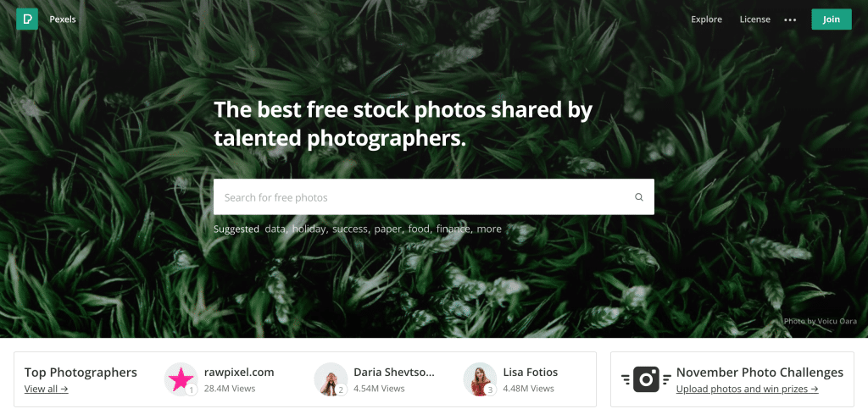Click the green Pexels logo icon

(27, 19)
